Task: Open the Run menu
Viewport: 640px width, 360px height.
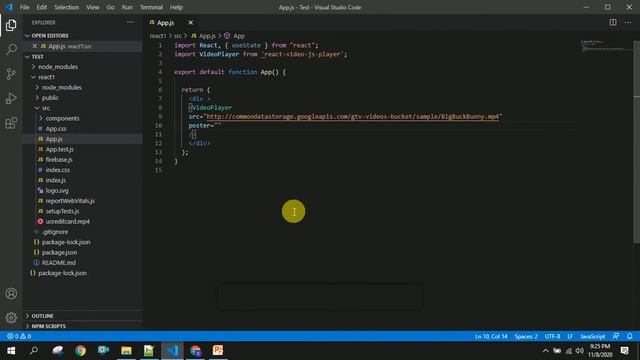Action: [127, 7]
